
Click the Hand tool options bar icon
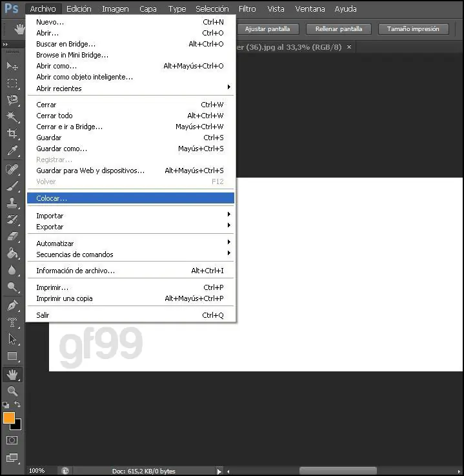[x=19, y=29]
